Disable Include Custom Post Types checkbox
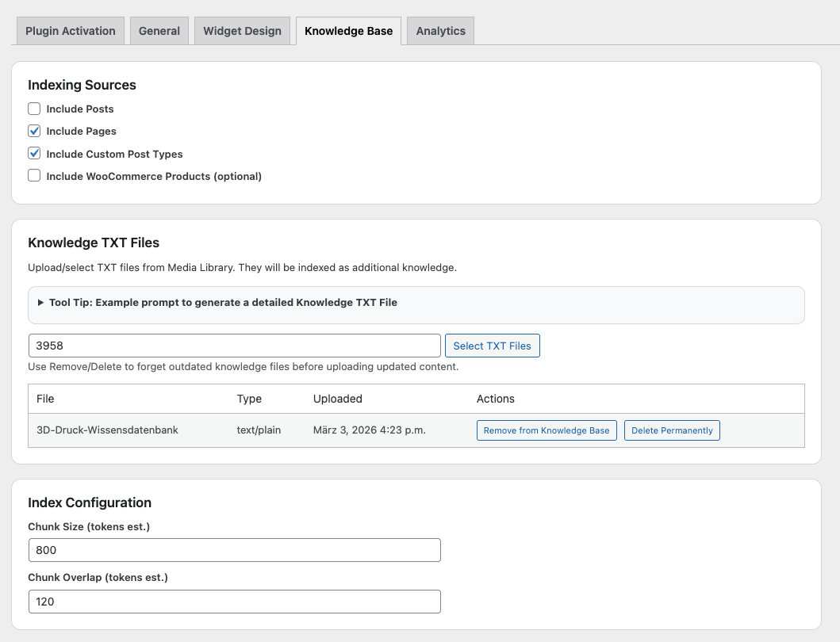 (x=34, y=154)
